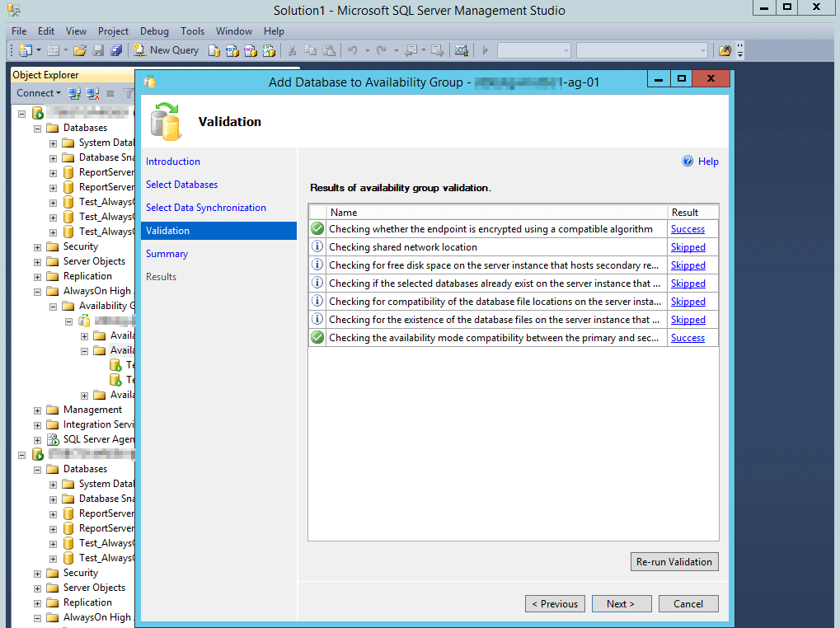Image resolution: width=840 pixels, height=628 pixels.
Task: Open the Undo history dropdown arrow
Action: click(368, 50)
